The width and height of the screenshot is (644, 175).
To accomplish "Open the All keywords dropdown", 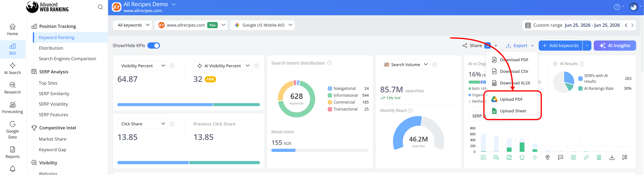I will click(133, 25).
